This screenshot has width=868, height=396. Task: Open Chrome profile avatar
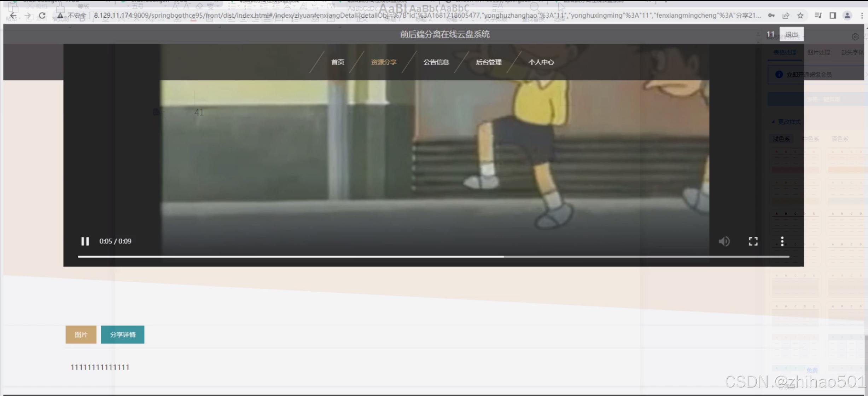point(847,16)
